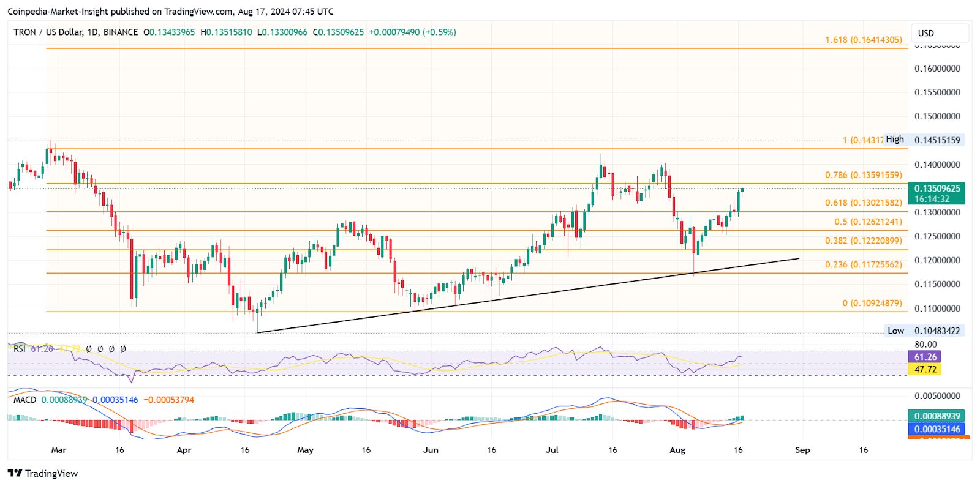Screen dimensions: 980x486
Task: Select the 0 (0.10924879) Fibonacci label
Action: tap(872, 303)
